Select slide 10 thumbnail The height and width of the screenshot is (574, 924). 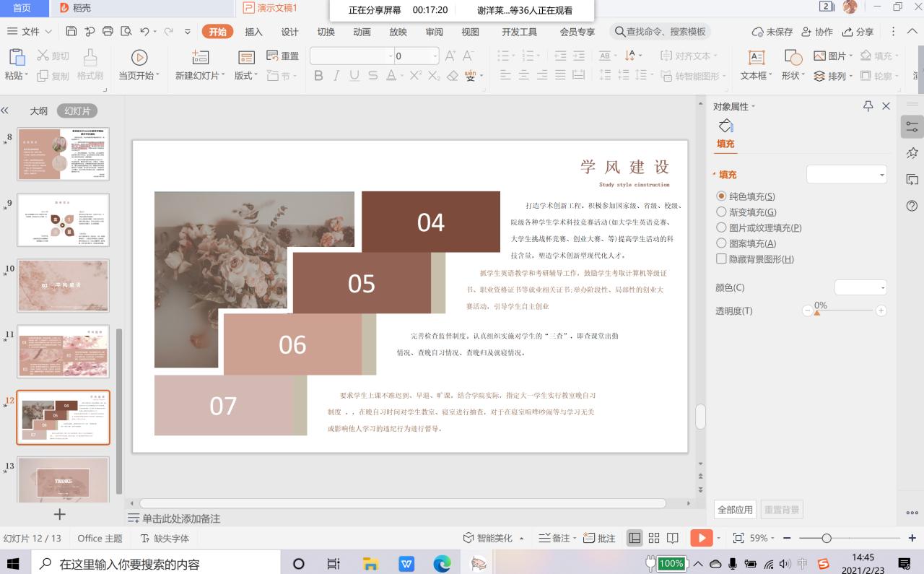[x=64, y=285]
